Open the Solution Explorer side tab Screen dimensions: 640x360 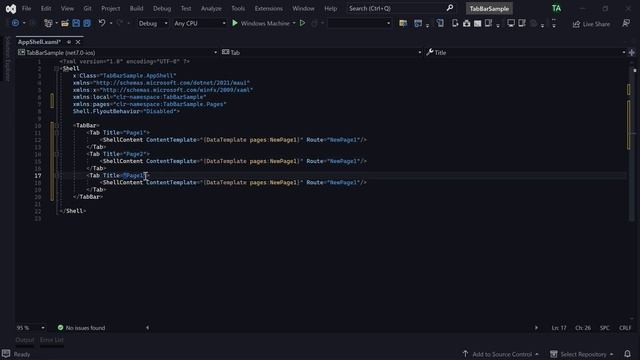click(7, 59)
